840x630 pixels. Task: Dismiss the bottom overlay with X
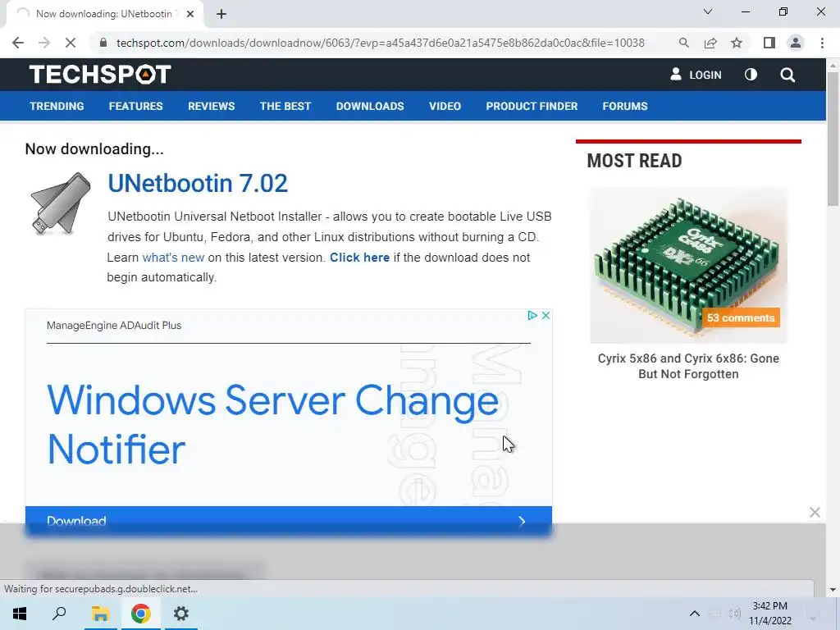click(x=815, y=513)
